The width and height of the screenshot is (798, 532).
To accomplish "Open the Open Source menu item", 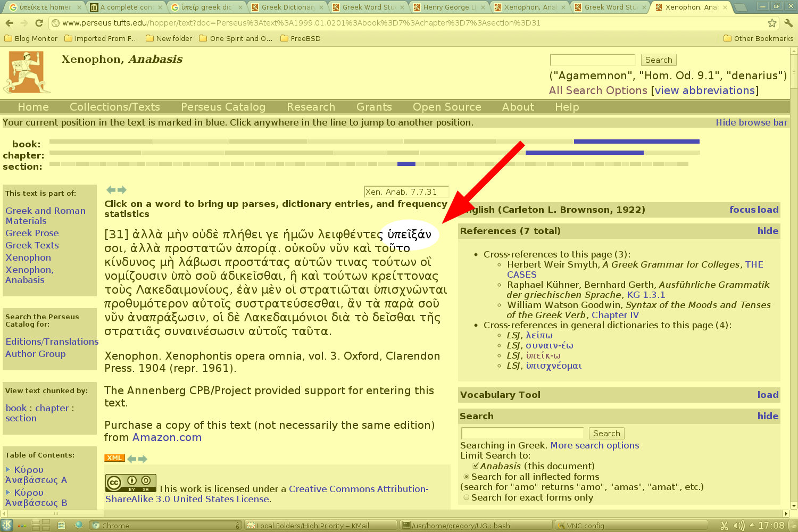I will click(x=447, y=107).
